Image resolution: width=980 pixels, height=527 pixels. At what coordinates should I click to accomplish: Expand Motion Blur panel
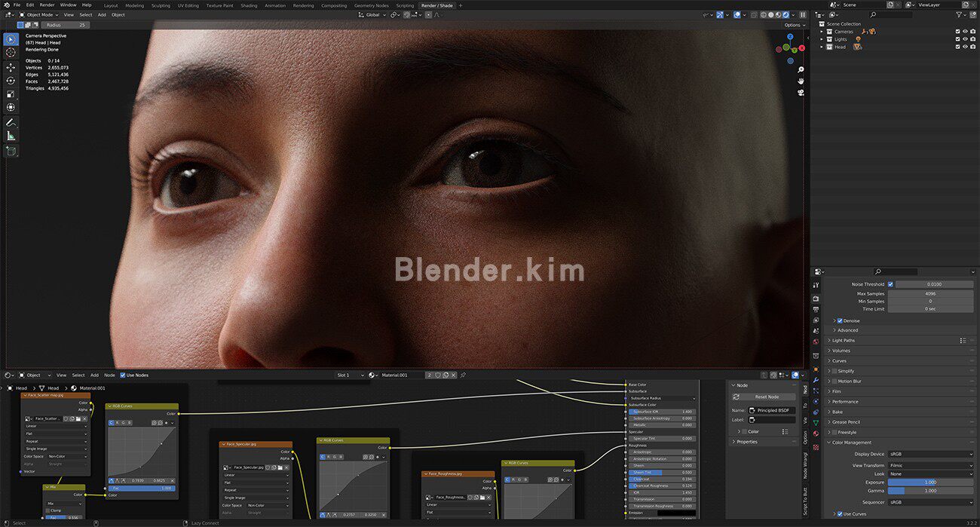(x=849, y=381)
